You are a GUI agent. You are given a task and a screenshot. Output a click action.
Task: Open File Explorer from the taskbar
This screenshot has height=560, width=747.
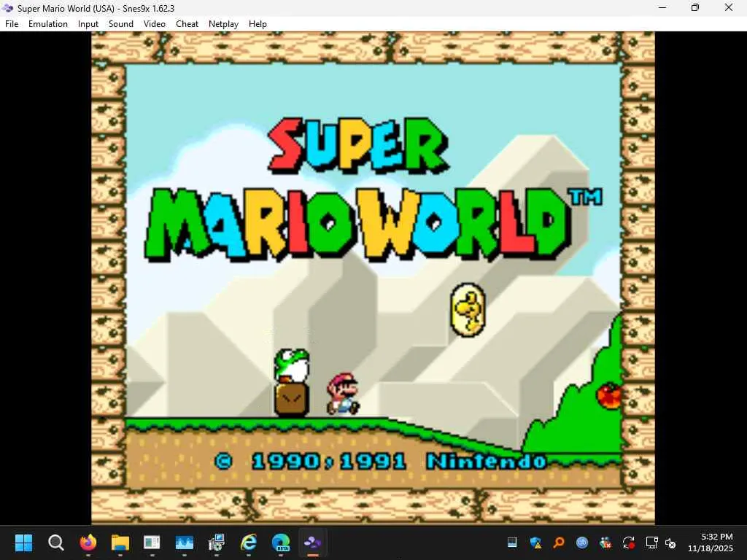[120, 542]
